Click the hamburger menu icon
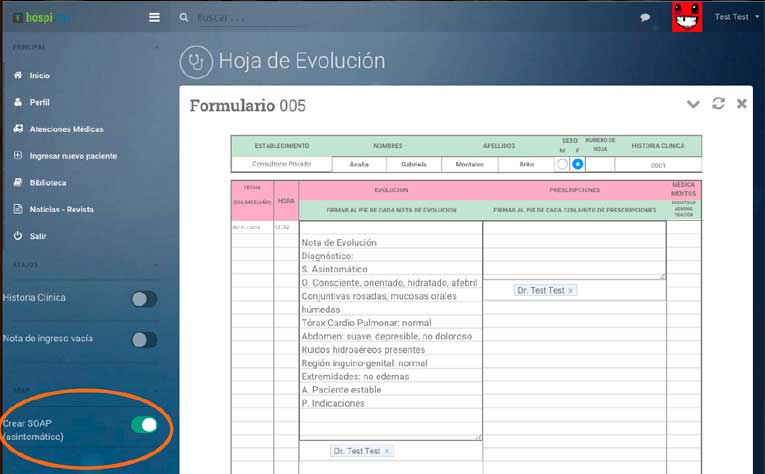This screenshot has height=474, width=765. [153, 17]
